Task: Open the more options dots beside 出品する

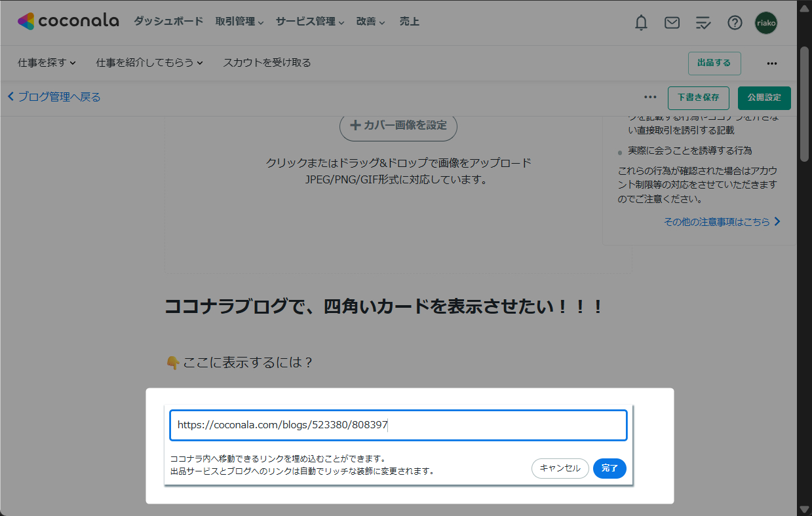Action: [x=771, y=64]
